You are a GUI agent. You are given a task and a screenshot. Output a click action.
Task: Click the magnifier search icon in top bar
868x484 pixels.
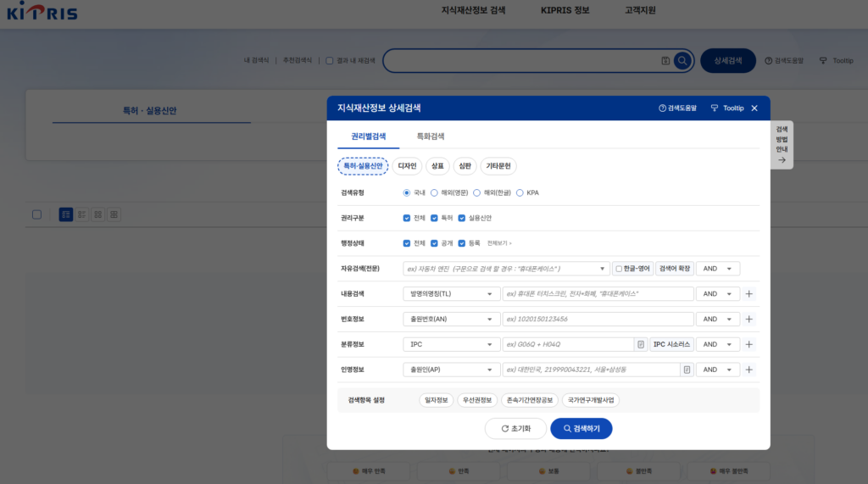tap(682, 61)
